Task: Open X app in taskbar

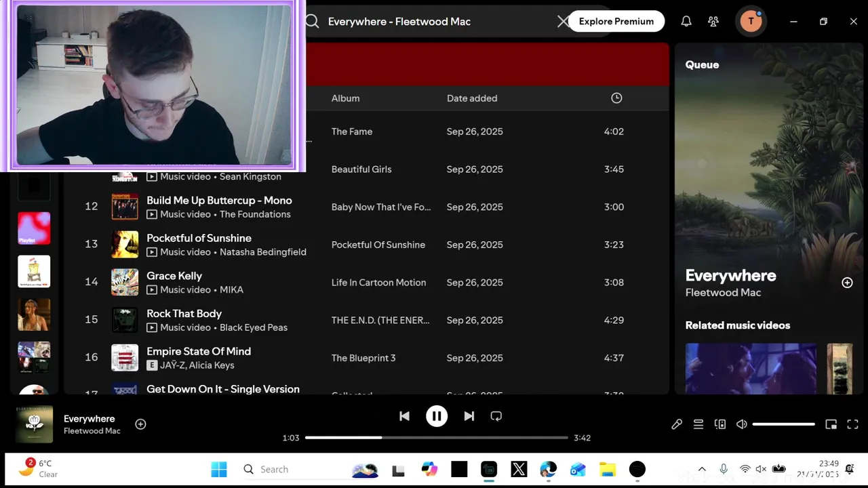Action: [518, 469]
